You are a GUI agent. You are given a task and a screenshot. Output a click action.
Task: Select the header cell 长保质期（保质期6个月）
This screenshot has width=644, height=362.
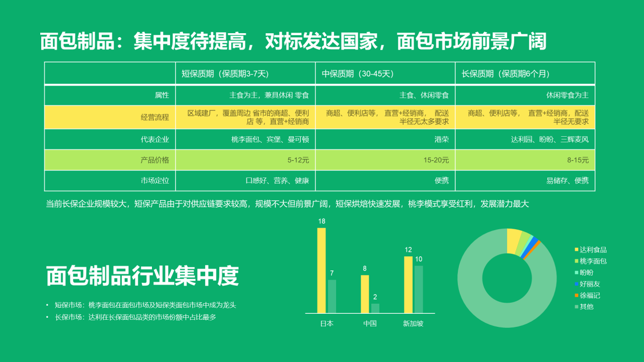[x=525, y=73]
